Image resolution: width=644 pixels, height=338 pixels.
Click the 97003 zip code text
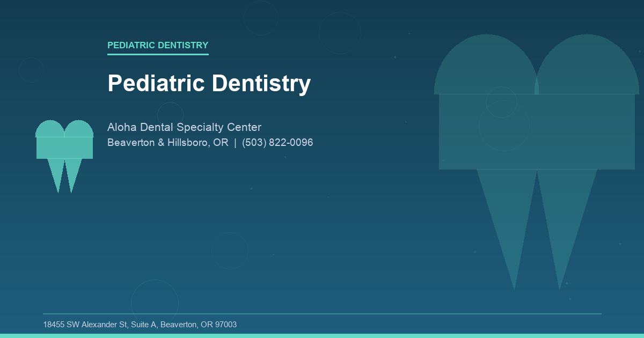pyautogui.click(x=226, y=324)
